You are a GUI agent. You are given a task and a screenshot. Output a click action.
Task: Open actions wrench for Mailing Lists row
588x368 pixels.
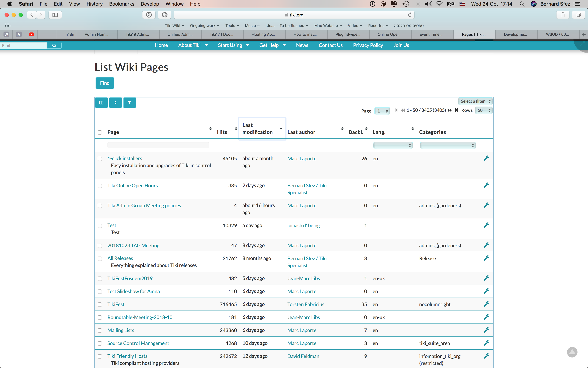486,330
